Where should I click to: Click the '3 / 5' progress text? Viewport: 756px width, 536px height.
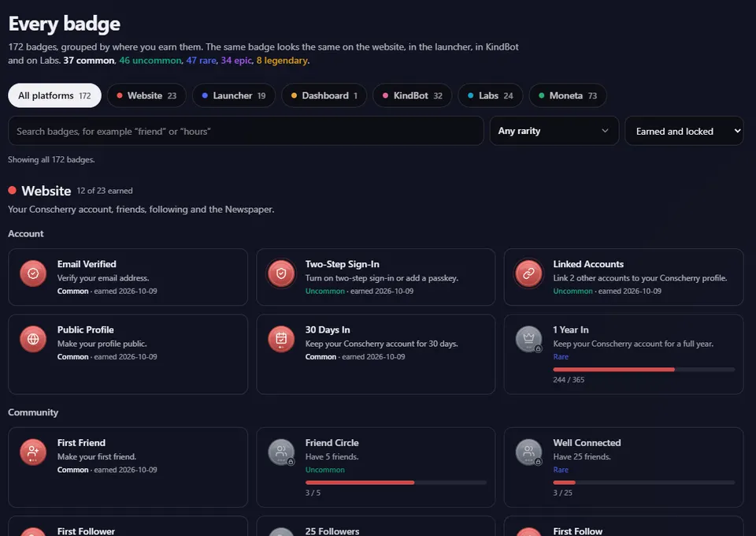(x=313, y=493)
